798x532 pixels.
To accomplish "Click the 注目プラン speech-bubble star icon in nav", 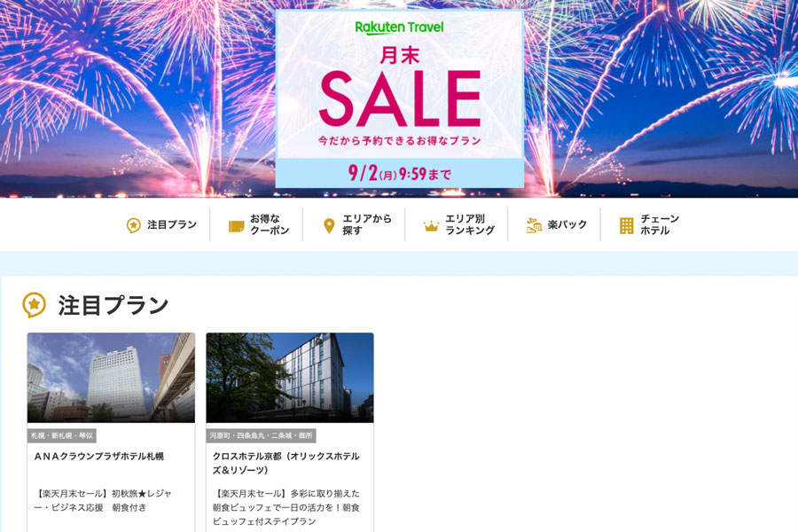I will [133, 225].
